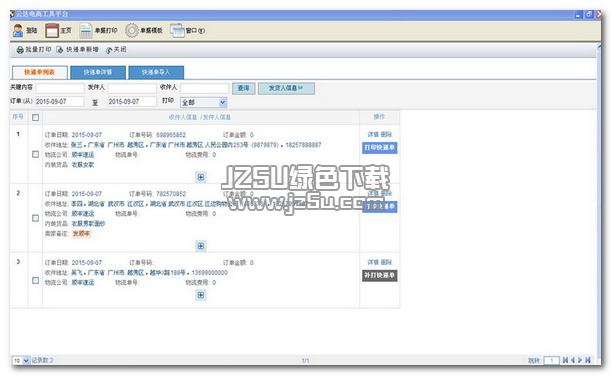Click the 关闭 close-page toolbar icon
Image resolution: width=612 pixels, height=376 pixels.
pyautogui.click(x=109, y=50)
